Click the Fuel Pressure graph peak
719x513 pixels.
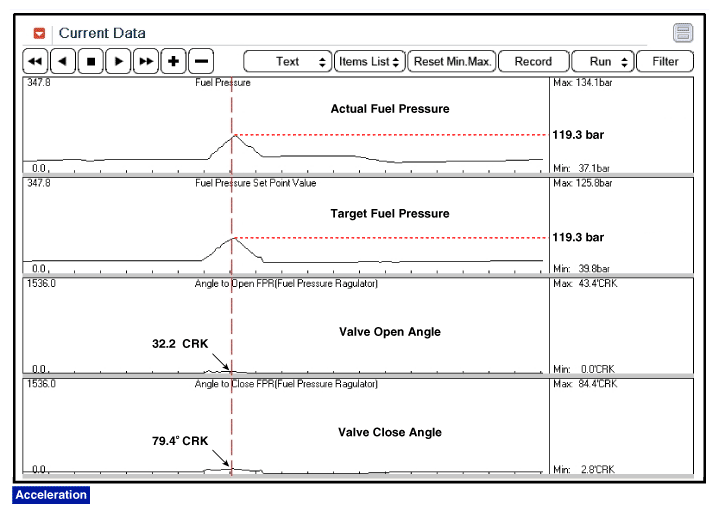pos(233,135)
